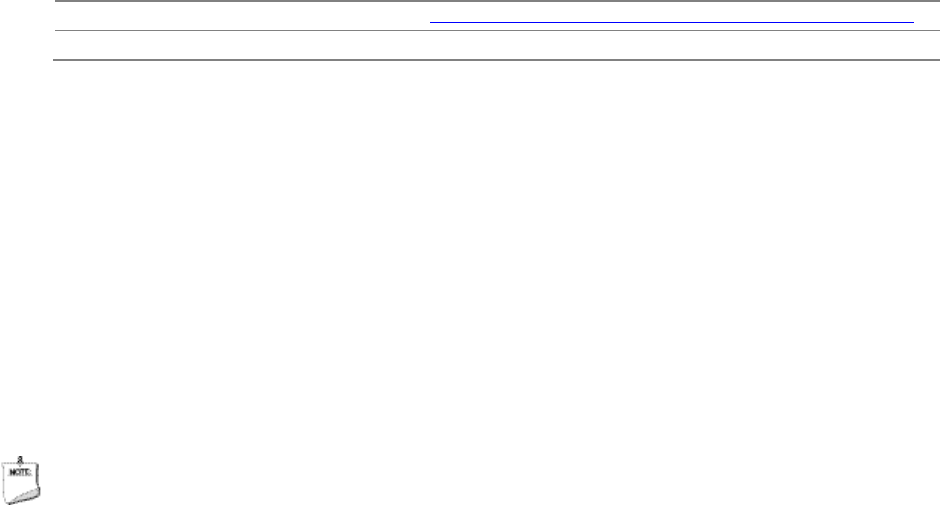Follow the blue link in the table row
This screenshot has width=940, height=505.
tap(671, 22)
